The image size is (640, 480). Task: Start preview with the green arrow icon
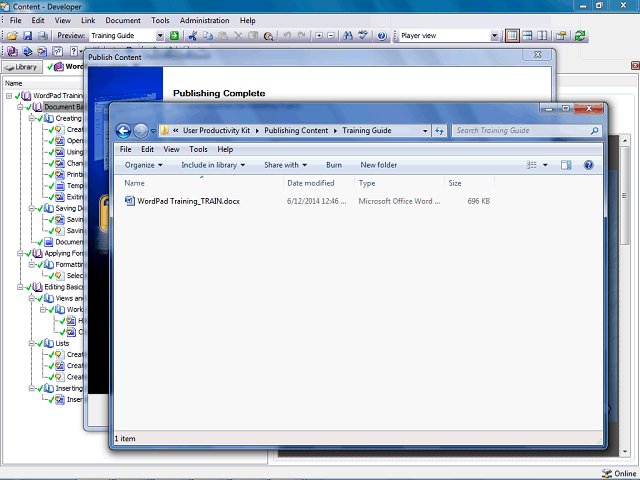click(x=174, y=36)
